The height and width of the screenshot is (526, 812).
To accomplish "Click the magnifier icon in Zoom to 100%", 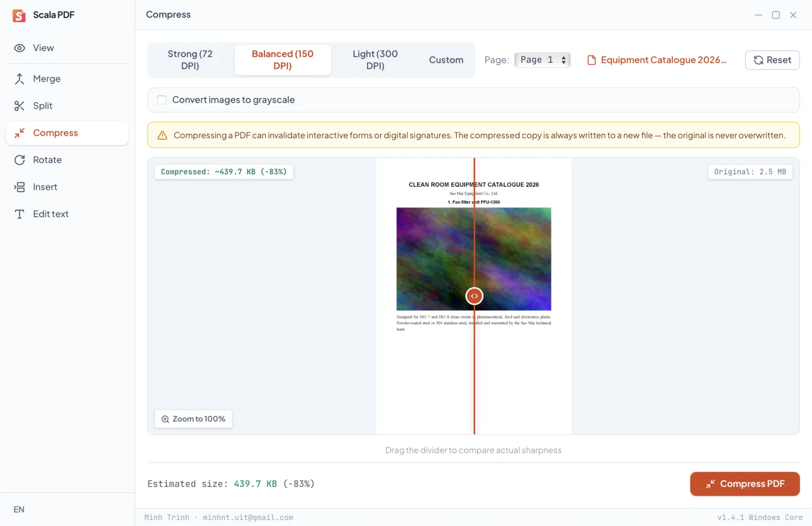I will click(x=165, y=419).
